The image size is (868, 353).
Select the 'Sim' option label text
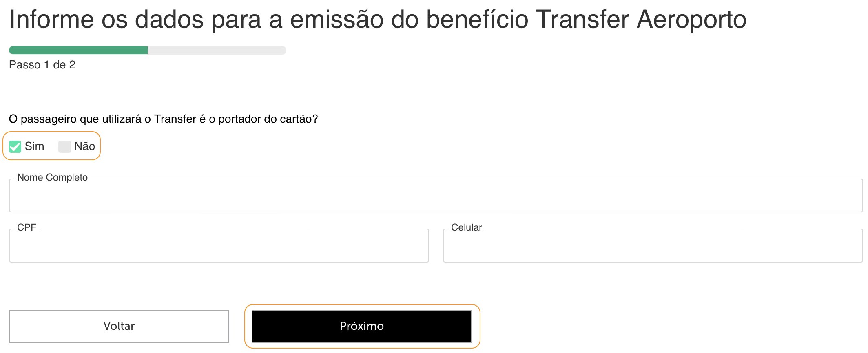coord(34,146)
